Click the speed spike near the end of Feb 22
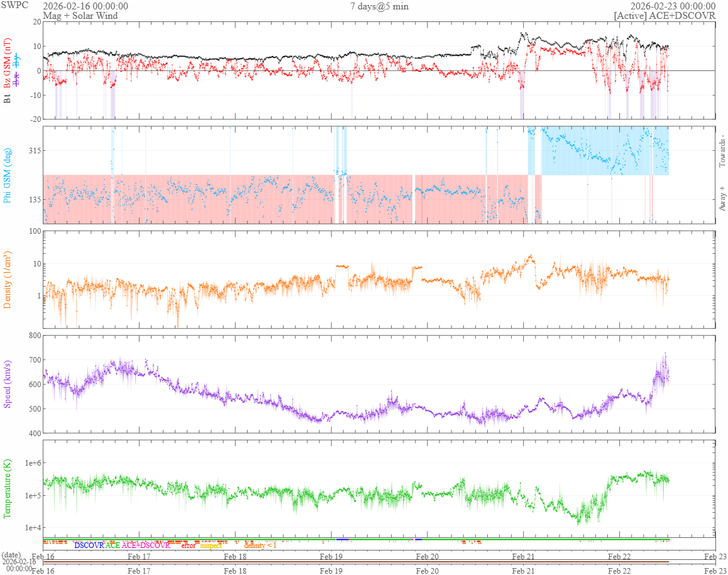The height and width of the screenshot is (575, 728). click(x=665, y=354)
